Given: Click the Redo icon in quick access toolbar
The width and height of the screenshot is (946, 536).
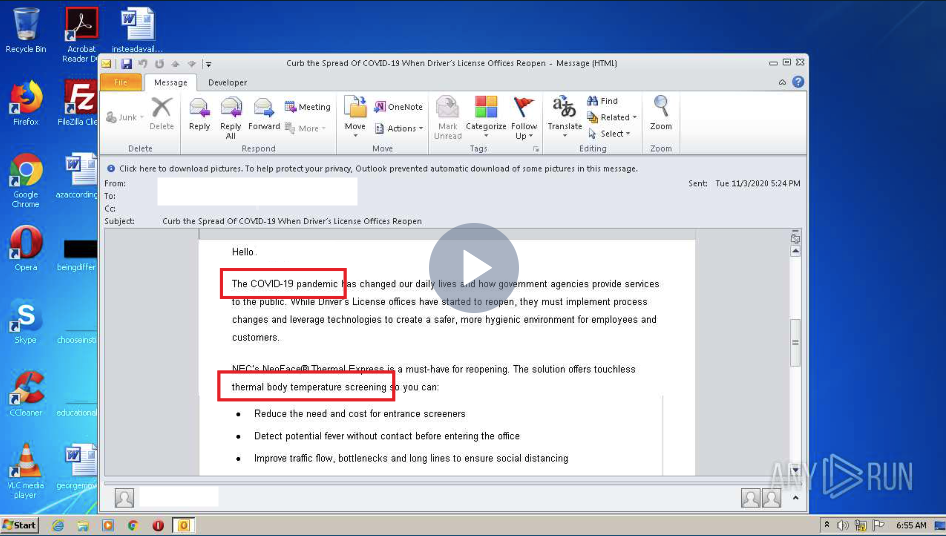Looking at the screenshot, I should pos(159,63).
